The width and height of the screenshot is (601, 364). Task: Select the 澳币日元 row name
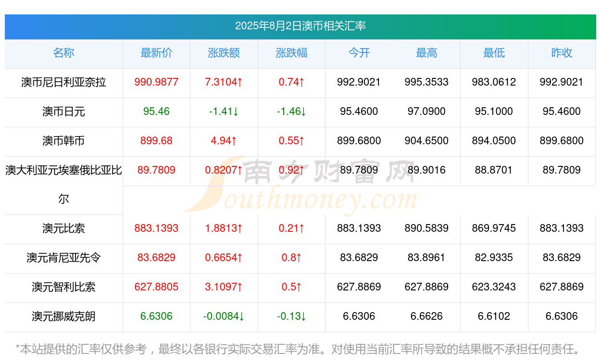(63, 112)
